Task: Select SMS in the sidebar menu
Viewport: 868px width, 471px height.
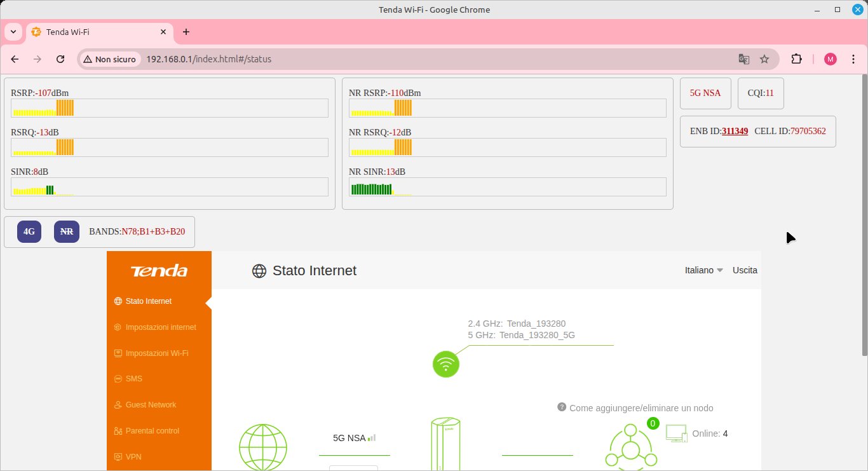Action: 133,379
